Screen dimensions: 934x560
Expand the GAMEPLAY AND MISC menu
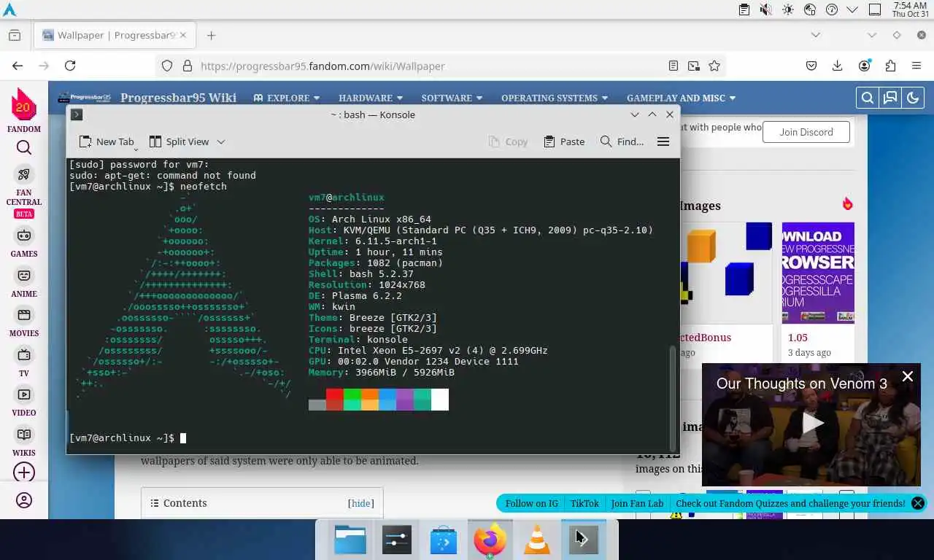[x=682, y=98]
